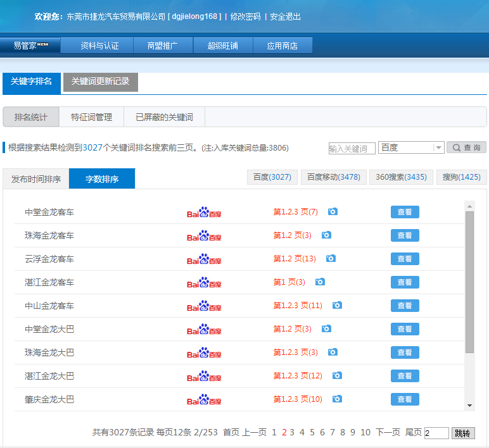Click 安全退出 logout link
489x448 pixels.
click(285, 16)
